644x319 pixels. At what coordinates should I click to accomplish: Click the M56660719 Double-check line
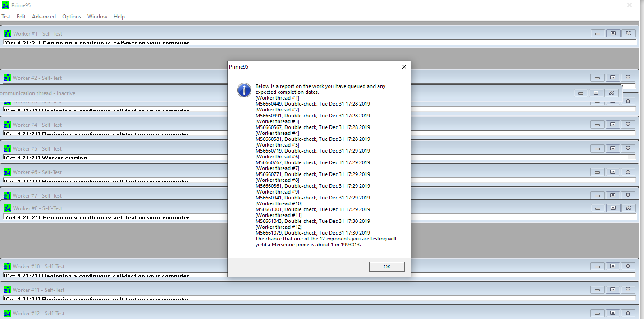click(313, 151)
